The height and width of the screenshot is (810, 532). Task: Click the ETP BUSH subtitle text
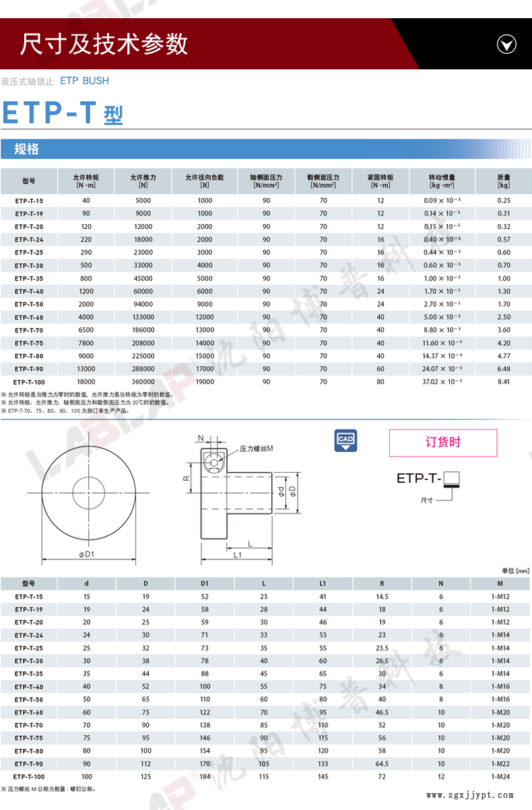[84, 81]
